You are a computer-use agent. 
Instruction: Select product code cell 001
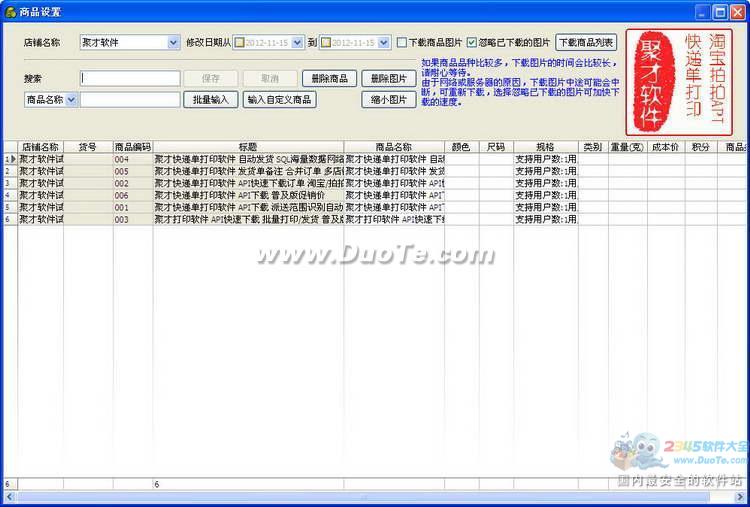[x=133, y=208]
